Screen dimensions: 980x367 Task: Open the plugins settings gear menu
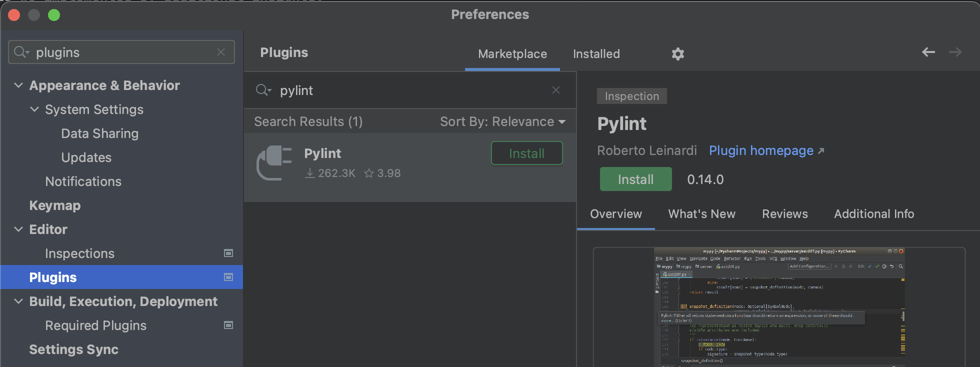point(677,53)
